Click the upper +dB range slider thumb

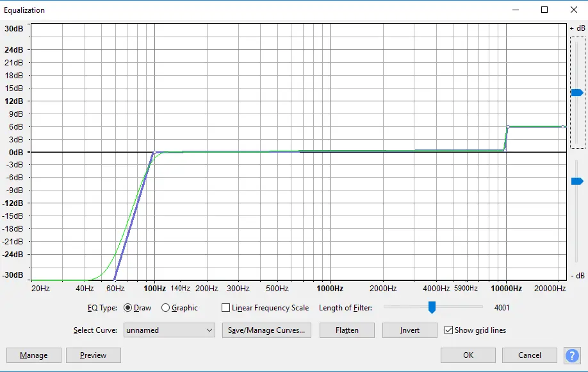pyautogui.click(x=577, y=93)
